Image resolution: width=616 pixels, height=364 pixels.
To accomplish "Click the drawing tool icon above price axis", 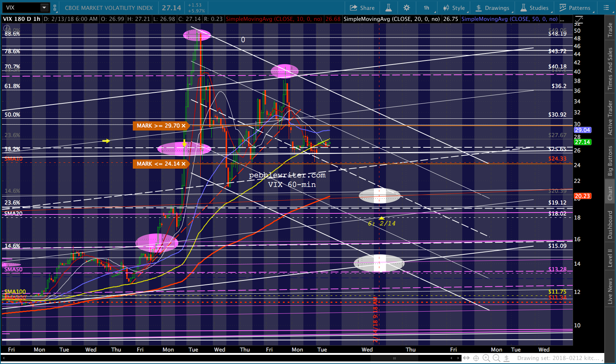I will (x=579, y=19).
